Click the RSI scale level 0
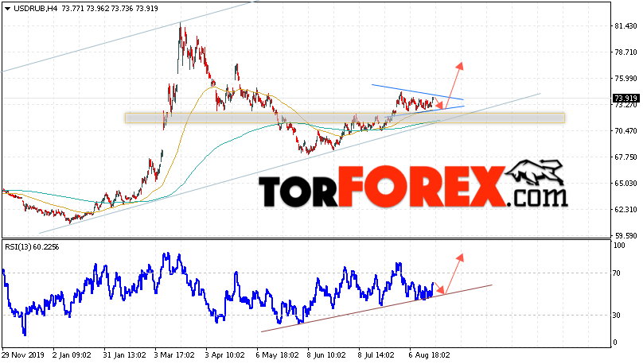 [614, 343]
